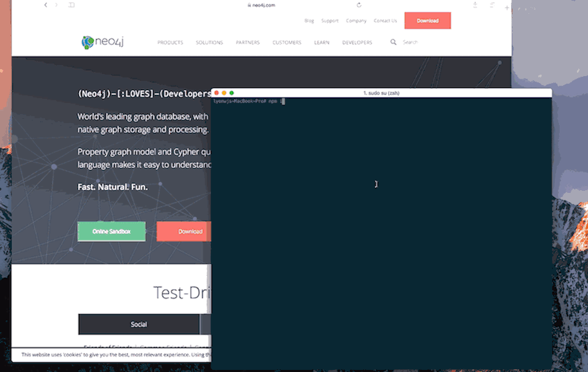Follow the Support link

(329, 21)
